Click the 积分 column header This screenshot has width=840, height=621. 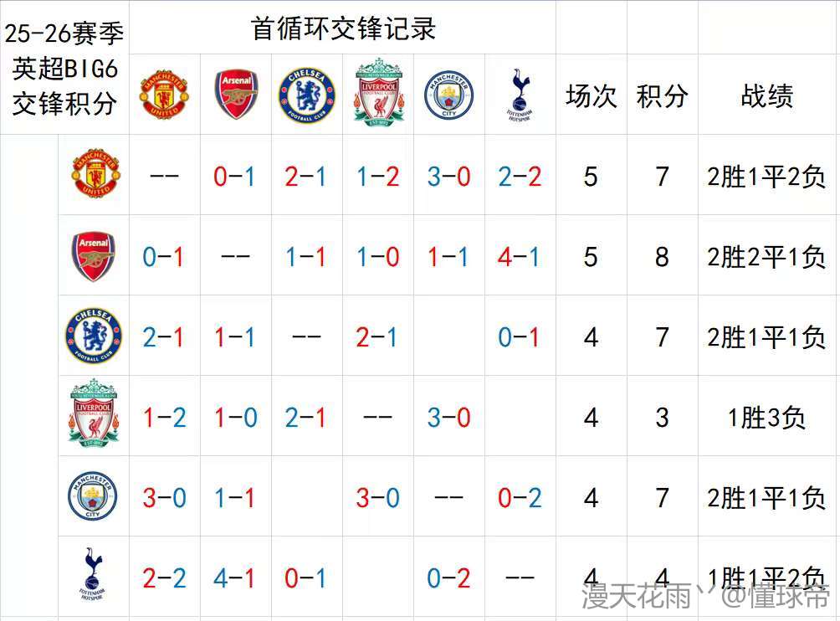point(662,96)
